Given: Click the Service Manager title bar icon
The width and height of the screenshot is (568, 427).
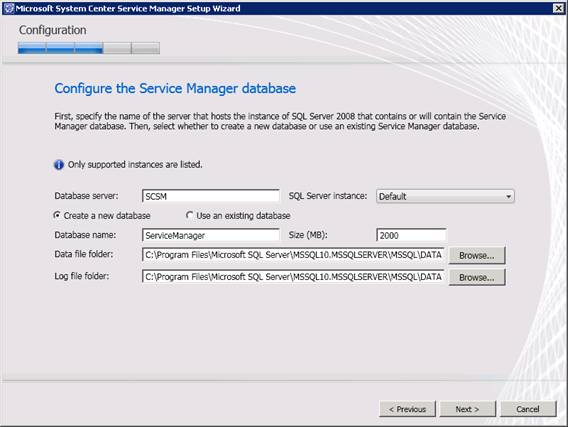Looking at the screenshot, I should coord(8,8).
